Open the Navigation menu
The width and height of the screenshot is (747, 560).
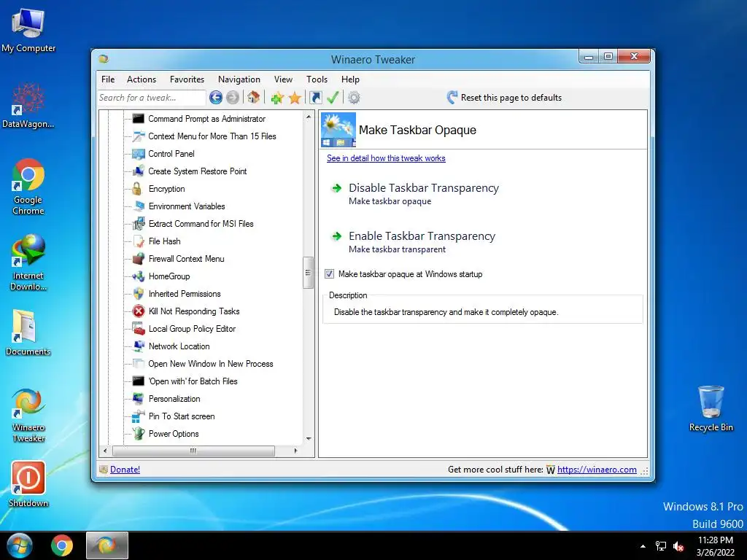[x=239, y=79]
